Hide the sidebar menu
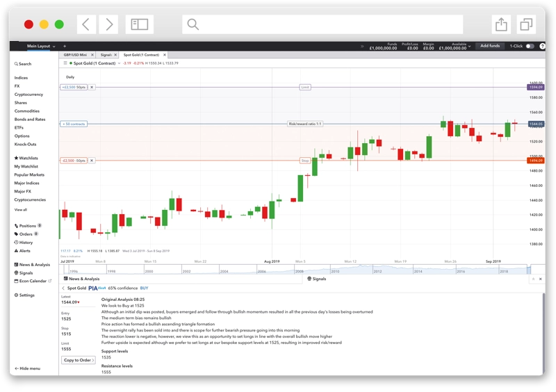Image resolution: width=556 pixels, height=392 pixels. [x=27, y=368]
